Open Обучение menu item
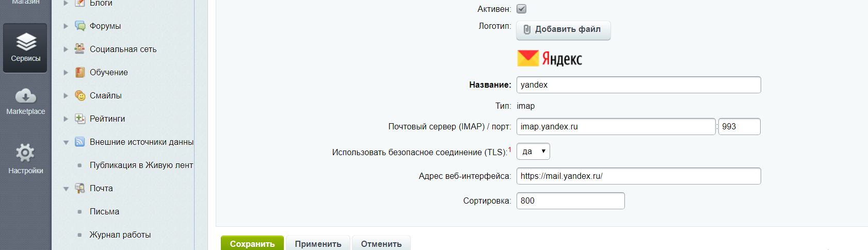The width and height of the screenshot is (868, 250). point(109,72)
